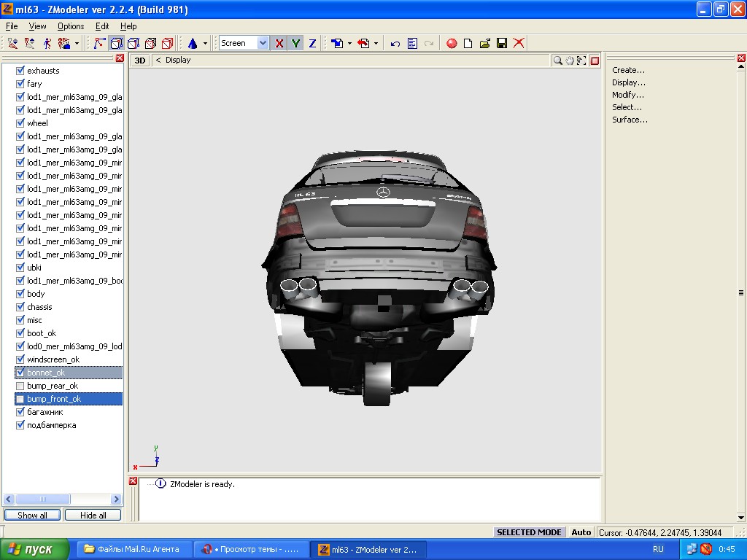
Task: Close the objects list panel
Action: [120, 58]
